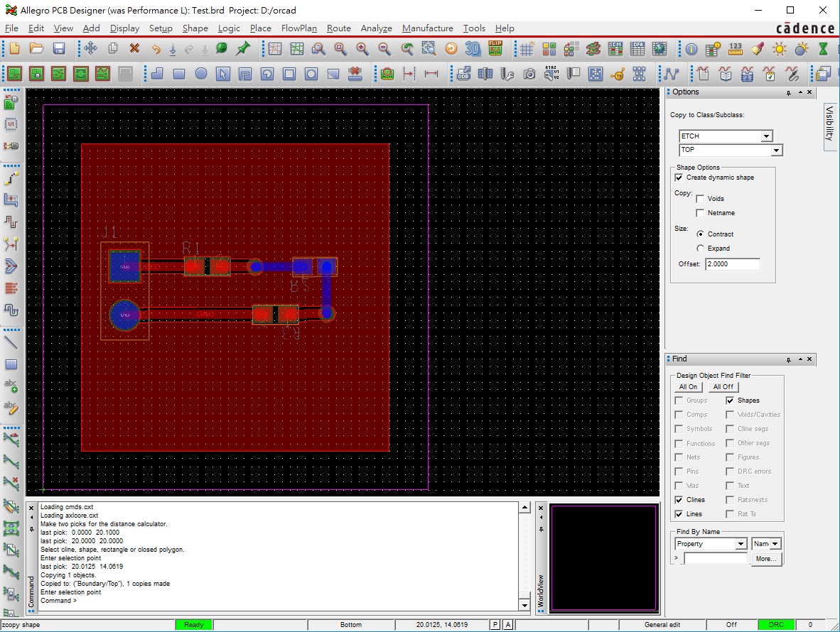Select the Contract size radio button

(699, 234)
